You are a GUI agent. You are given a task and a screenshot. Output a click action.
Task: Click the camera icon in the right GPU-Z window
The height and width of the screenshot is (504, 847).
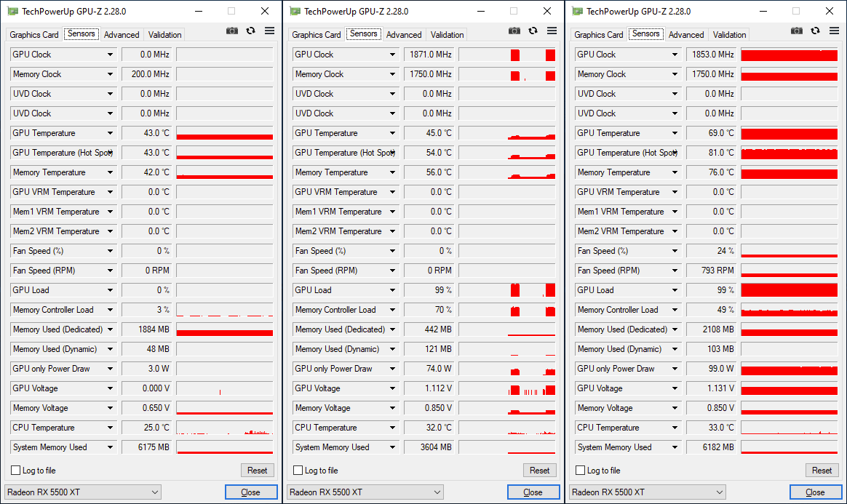pos(797,31)
